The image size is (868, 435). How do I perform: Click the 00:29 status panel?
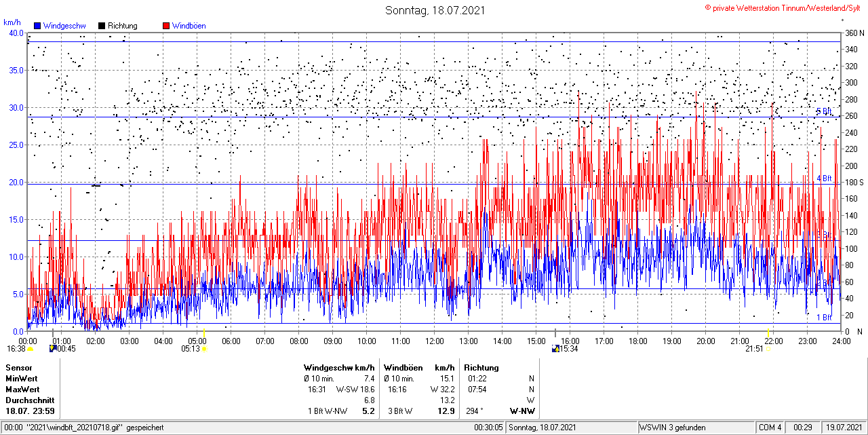pyautogui.click(x=804, y=428)
